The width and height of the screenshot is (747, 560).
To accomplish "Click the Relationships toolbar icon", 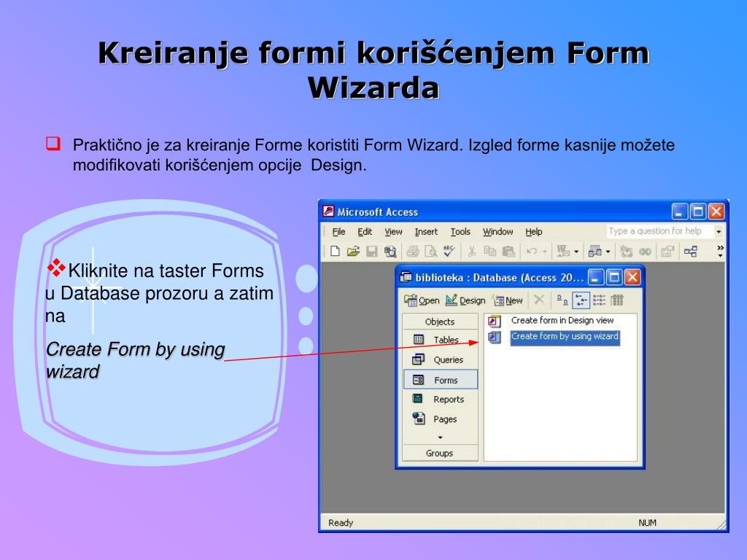I will click(690, 251).
